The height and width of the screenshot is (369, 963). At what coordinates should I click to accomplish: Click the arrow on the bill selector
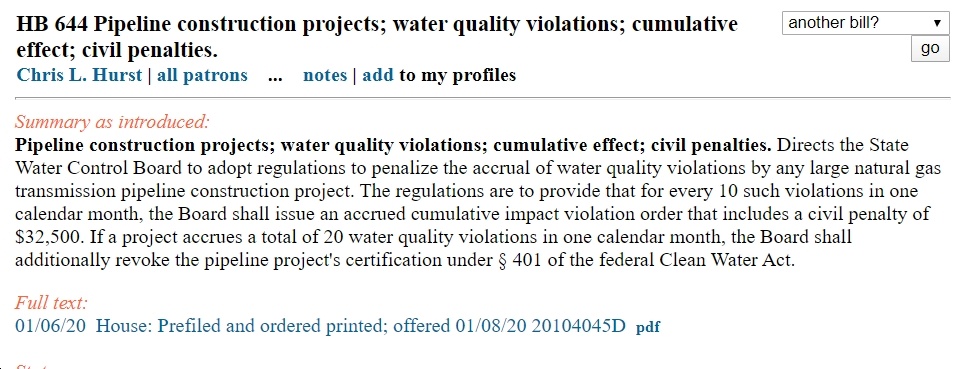(x=937, y=23)
